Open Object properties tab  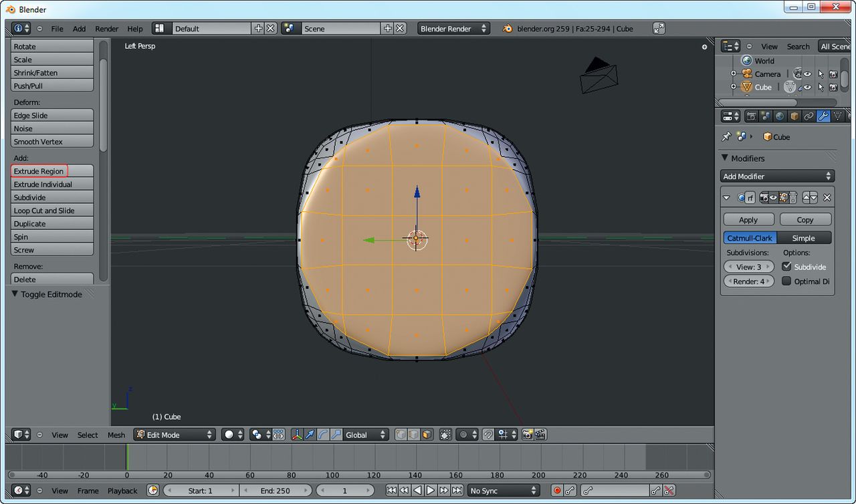(x=794, y=116)
